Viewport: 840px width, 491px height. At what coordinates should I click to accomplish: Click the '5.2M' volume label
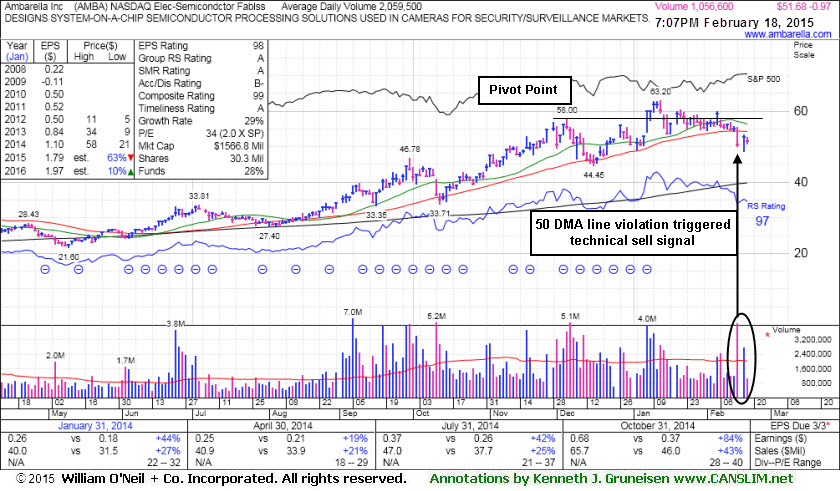click(437, 316)
